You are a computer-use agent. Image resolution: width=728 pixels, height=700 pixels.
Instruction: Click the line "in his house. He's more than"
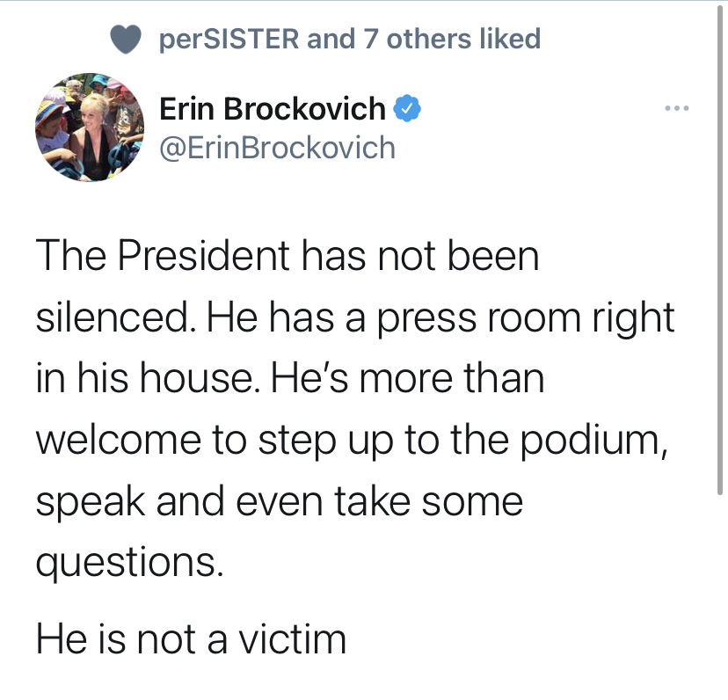click(x=290, y=379)
